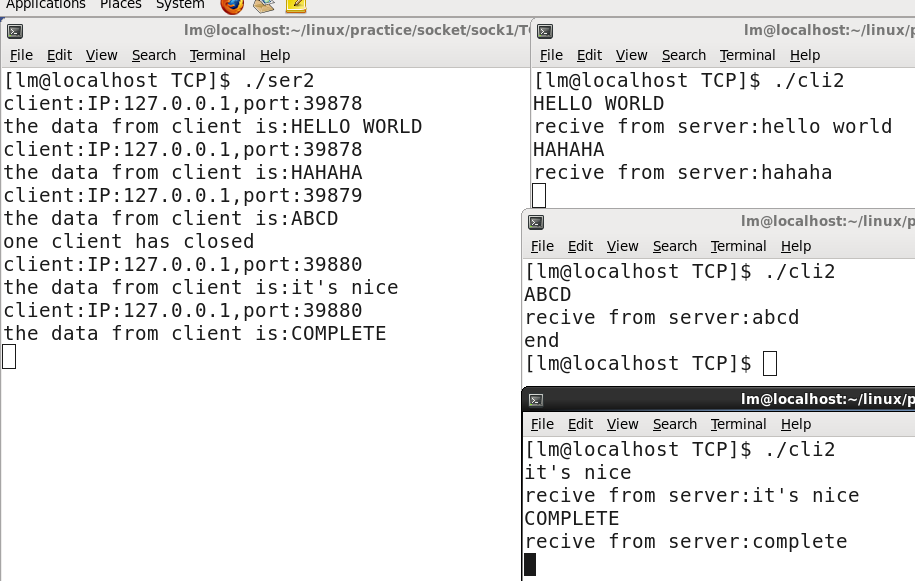Viewport: 915px width, 581px height.
Task: Open Search menu in COMPLETE client terminal
Action: pos(674,425)
